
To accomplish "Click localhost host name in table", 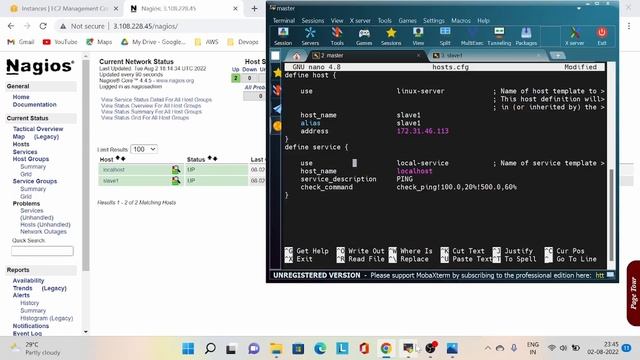I will (113, 170).
